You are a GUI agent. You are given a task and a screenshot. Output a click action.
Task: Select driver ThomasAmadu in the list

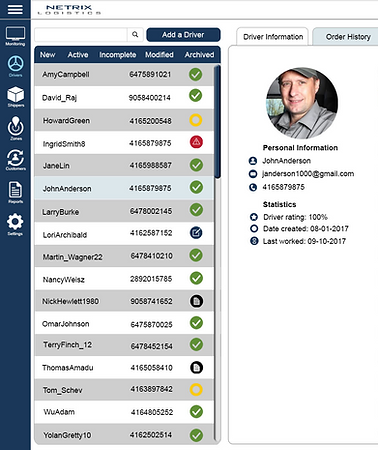pos(124,367)
